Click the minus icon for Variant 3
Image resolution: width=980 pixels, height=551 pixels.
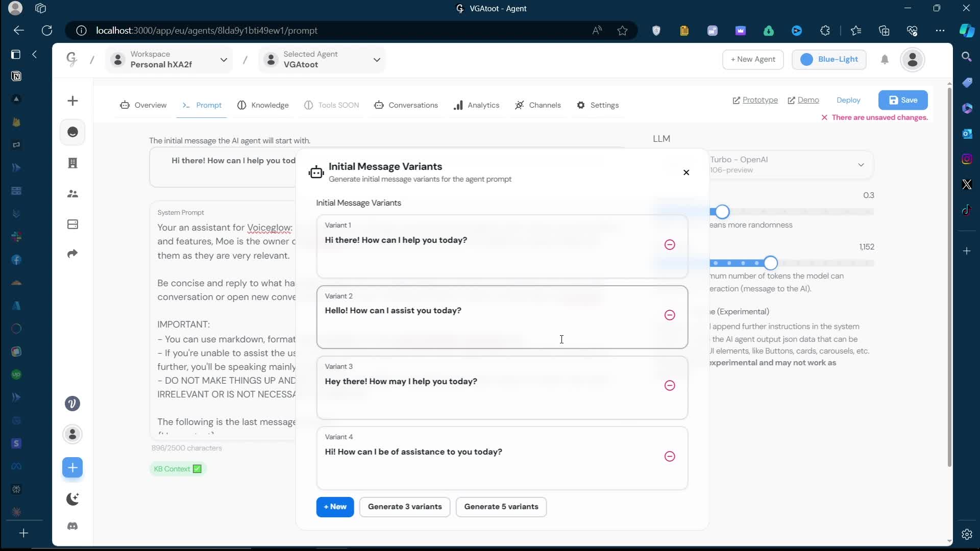670,386
